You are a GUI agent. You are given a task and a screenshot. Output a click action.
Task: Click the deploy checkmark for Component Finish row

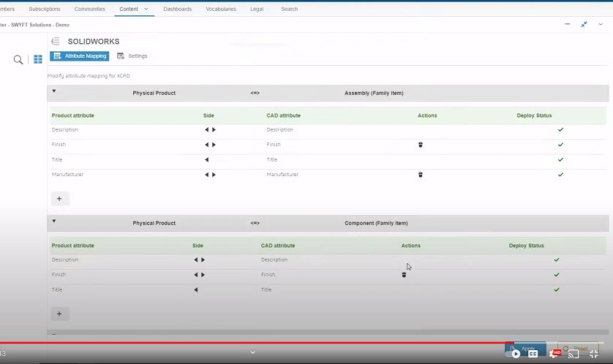[557, 275]
